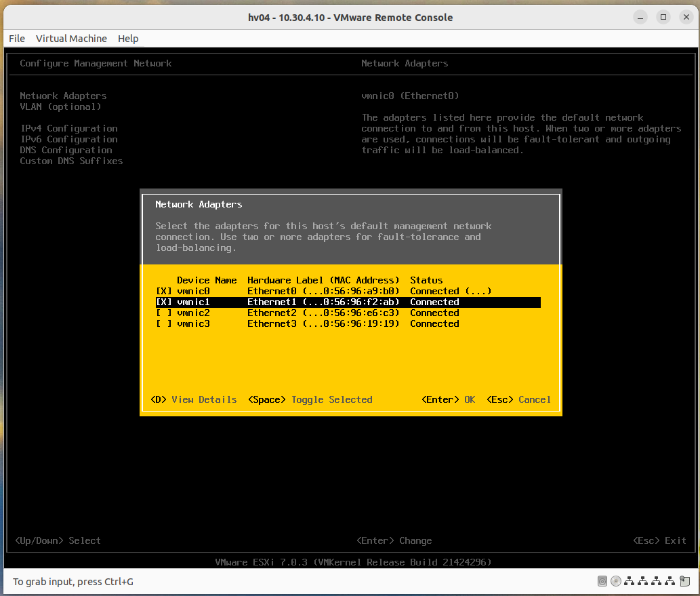
Task: Open the virtual machine message log icon
Action: click(684, 581)
